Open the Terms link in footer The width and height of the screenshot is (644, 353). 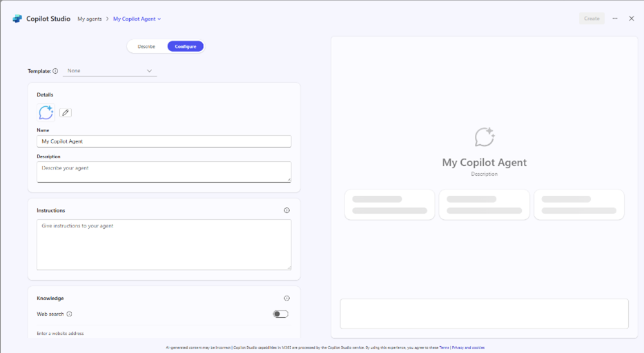coord(444,347)
